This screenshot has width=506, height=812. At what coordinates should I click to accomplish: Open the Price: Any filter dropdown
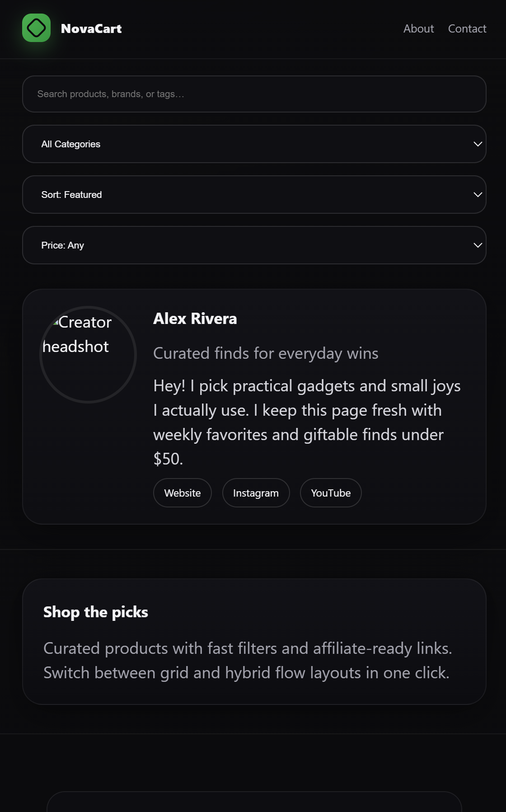click(x=244, y=245)
